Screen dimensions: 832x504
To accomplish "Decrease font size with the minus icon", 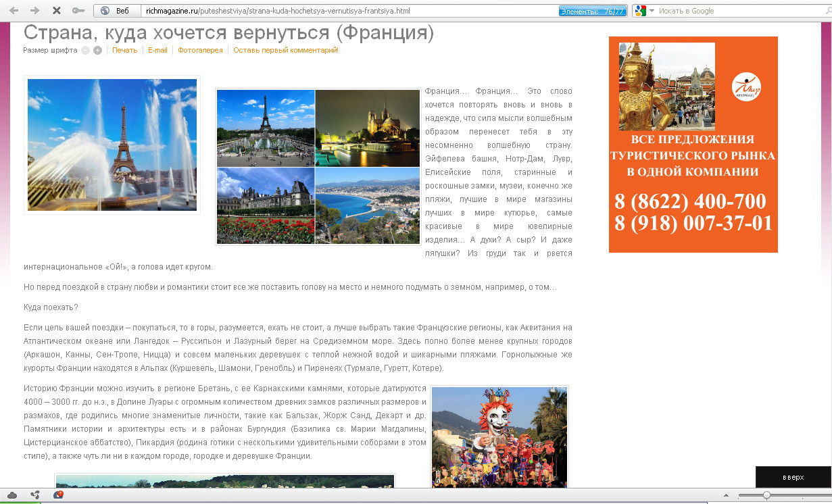I will [x=85, y=50].
